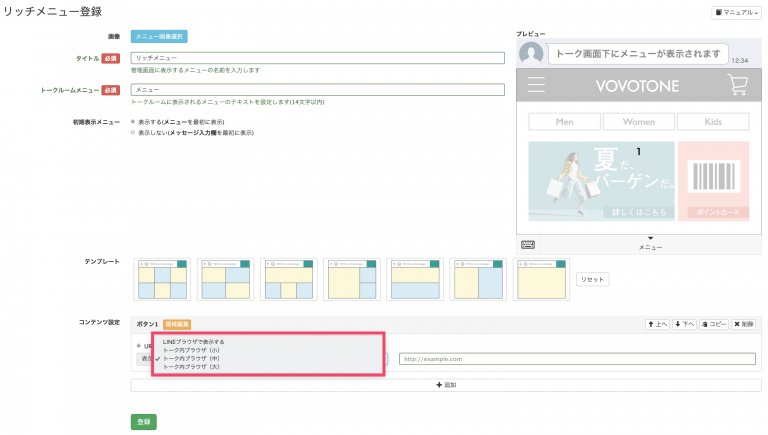
Task: Select 表示する initial menu display radio
Action: [x=134, y=122]
